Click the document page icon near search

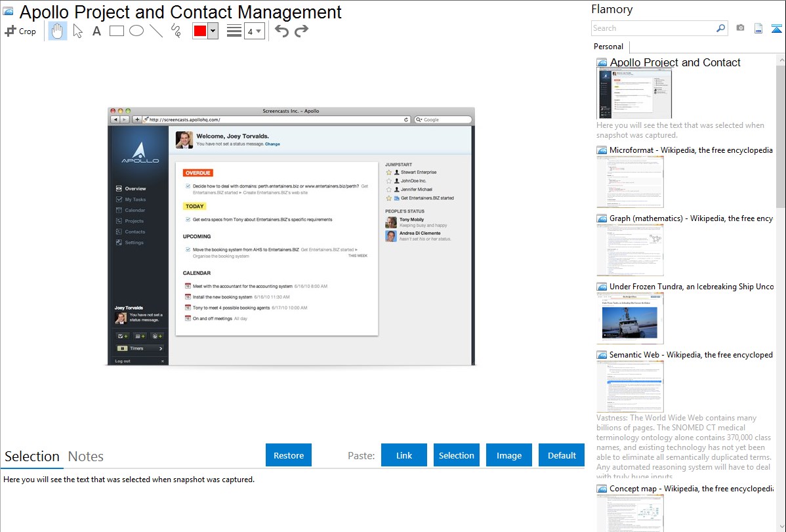click(758, 28)
